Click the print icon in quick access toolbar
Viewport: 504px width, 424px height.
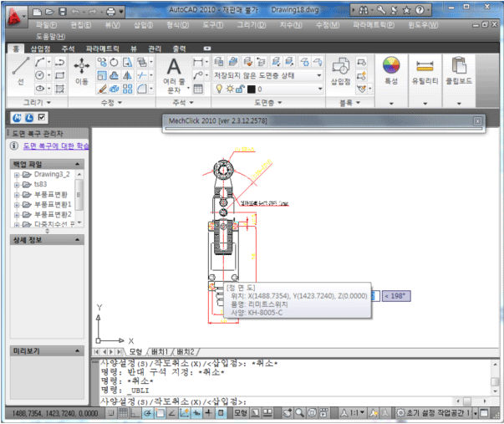coord(111,13)
